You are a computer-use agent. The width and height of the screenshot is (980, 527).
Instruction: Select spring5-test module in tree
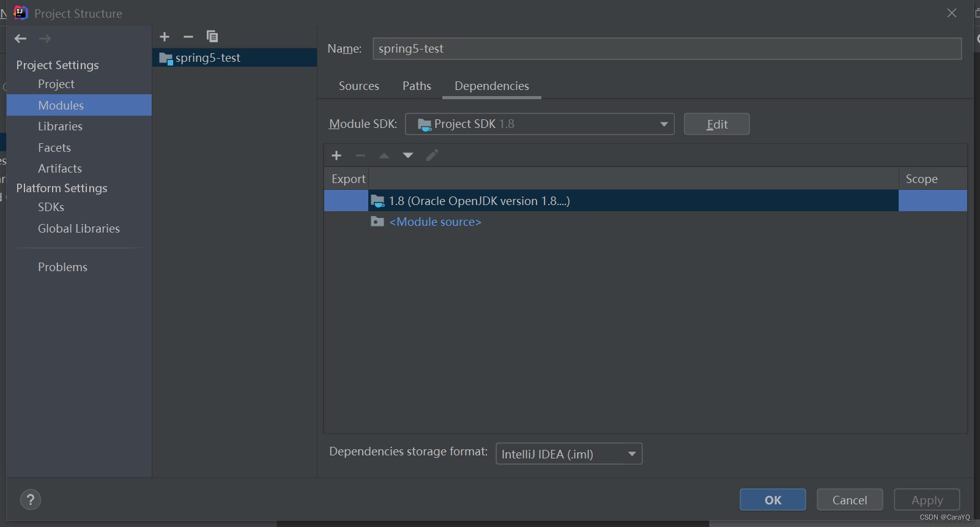[x=235, y=58]
